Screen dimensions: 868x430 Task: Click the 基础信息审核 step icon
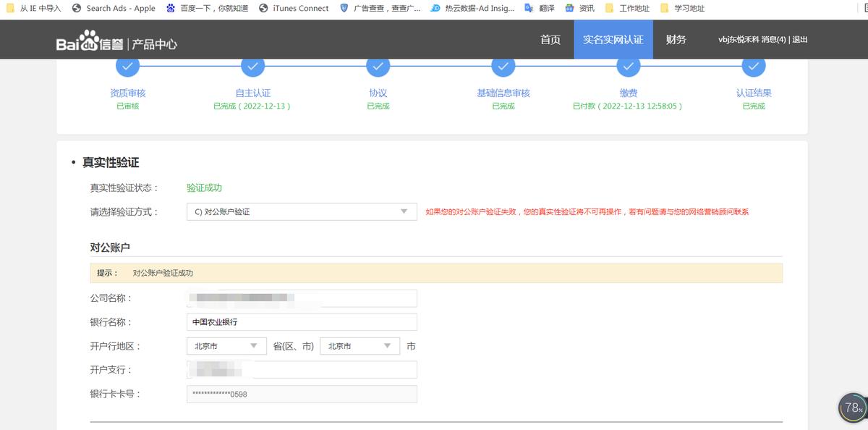[x=503, y=66]
